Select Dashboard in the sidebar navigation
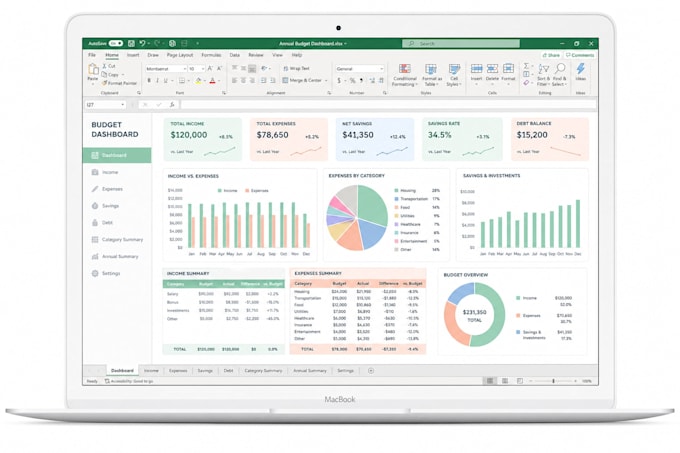 click(x=117, y=155)
